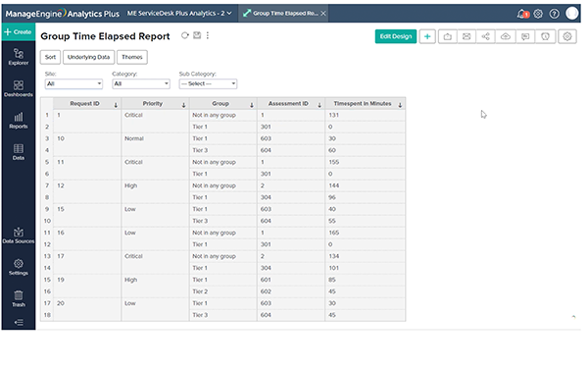
Task: Open Data Sources in the sidebar
Action: 19,236
